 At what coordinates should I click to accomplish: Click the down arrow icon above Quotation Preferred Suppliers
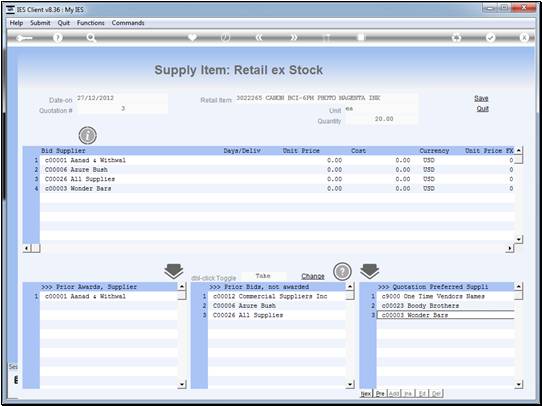pyautogui.click(x=370, y=271)
